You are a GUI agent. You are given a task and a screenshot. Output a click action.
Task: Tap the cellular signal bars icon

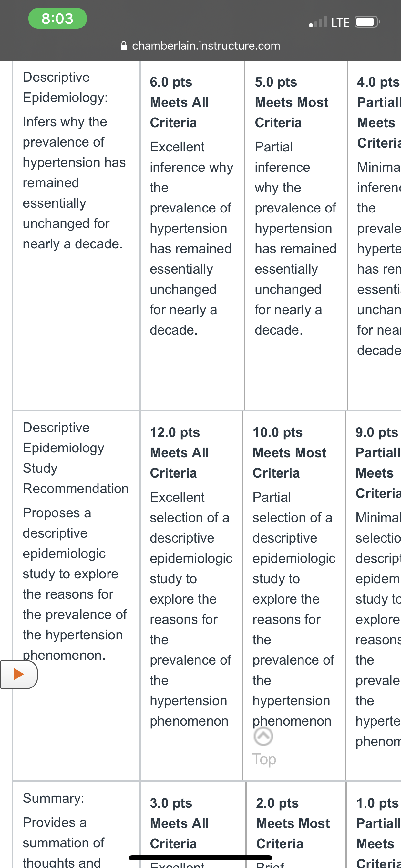[318, 22]
